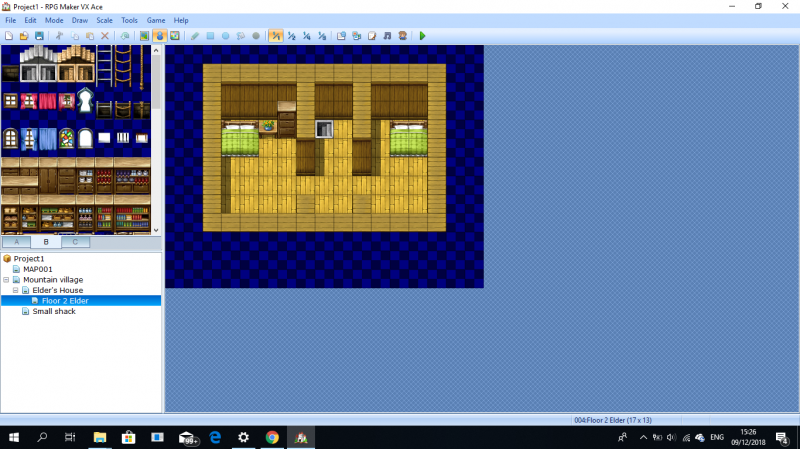
Task: Open the Resource Manager icon
Action: click(x=357, y=36)
